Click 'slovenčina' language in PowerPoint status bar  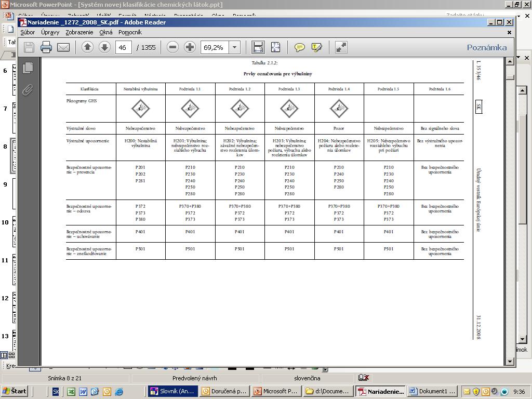click(307, 378)
